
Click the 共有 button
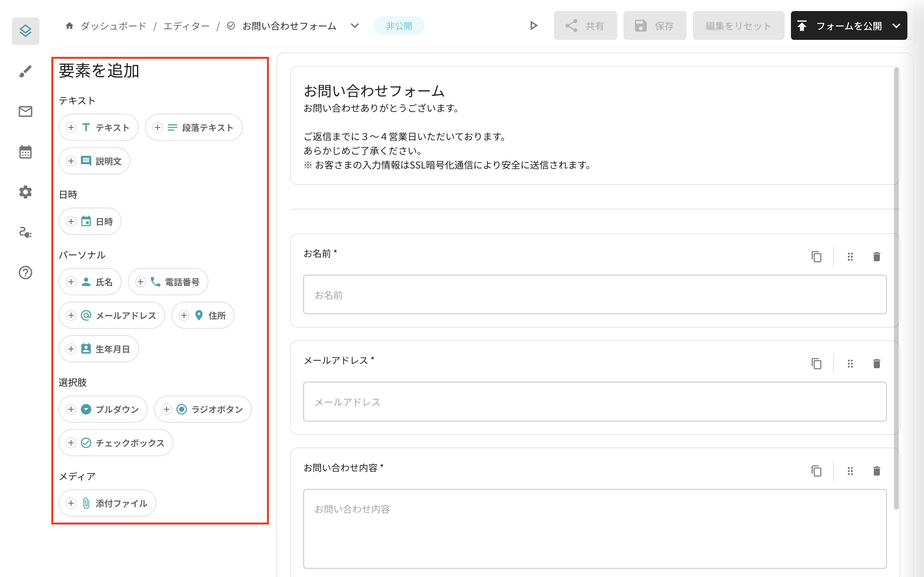[x=585, y=26]
